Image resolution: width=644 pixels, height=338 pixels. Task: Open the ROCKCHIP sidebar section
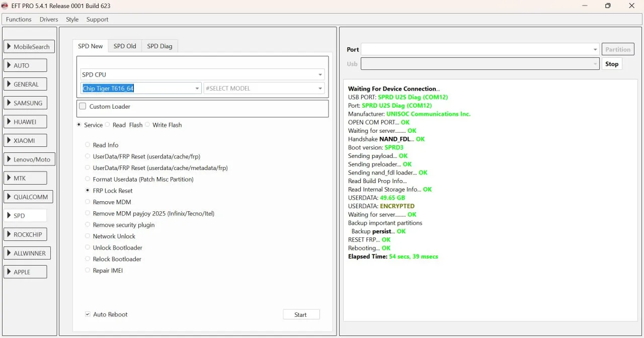point(25,234)
